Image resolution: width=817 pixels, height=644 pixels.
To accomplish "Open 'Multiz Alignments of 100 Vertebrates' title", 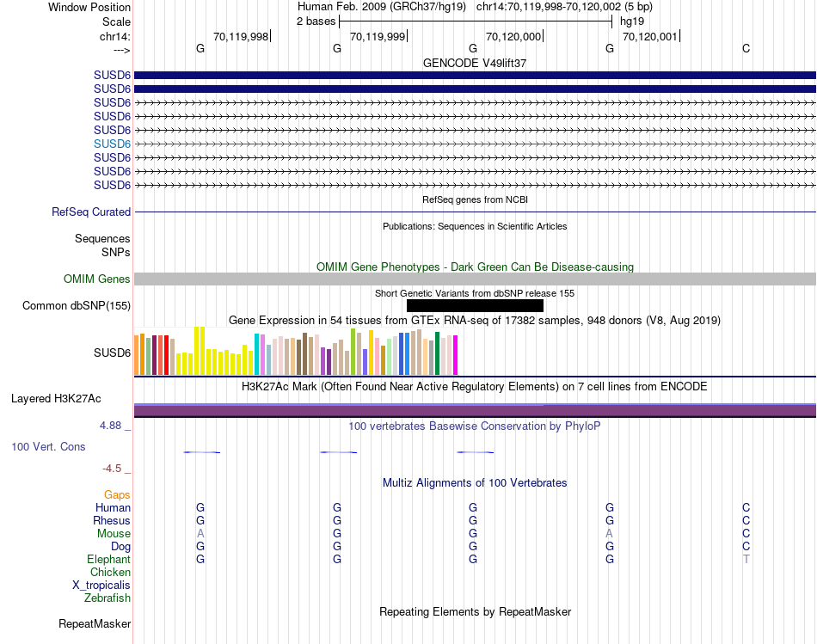I will [x=475, y=483].
